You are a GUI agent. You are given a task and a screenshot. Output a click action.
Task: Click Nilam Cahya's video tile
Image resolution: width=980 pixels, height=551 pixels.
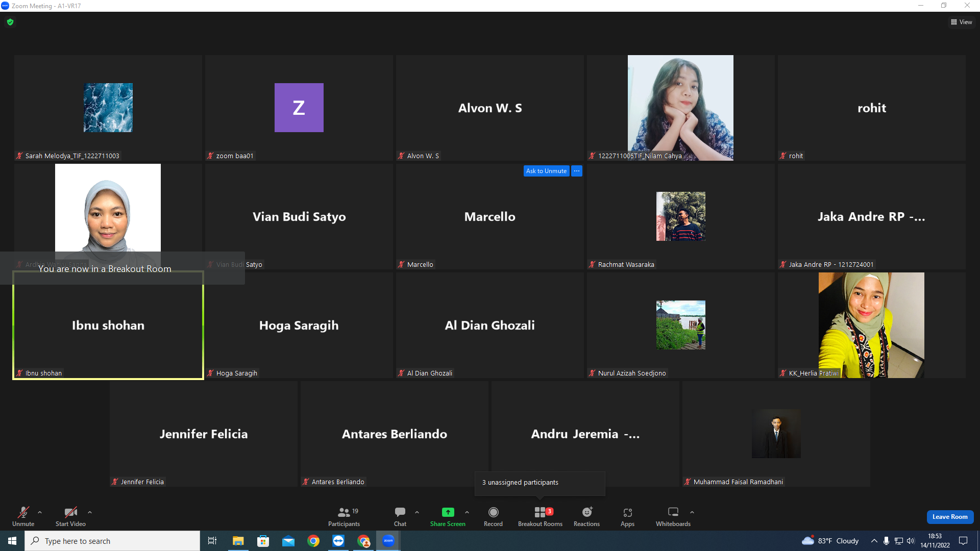point(681,108)
